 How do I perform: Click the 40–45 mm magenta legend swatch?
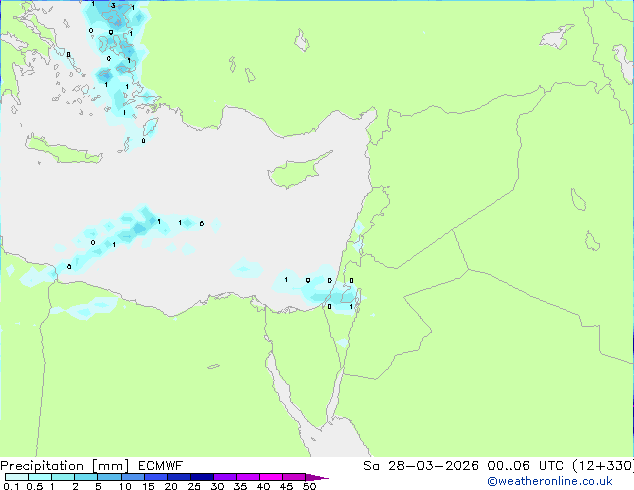pos(271,477)
